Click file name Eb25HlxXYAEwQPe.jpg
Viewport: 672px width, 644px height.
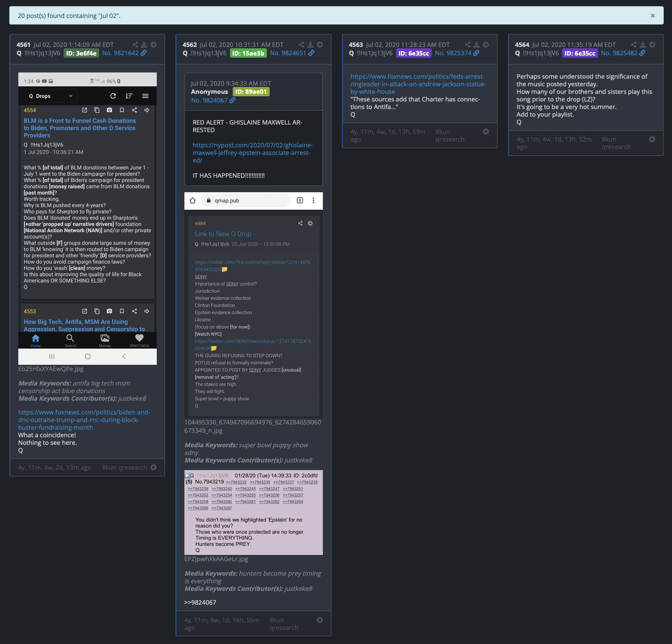51,369
